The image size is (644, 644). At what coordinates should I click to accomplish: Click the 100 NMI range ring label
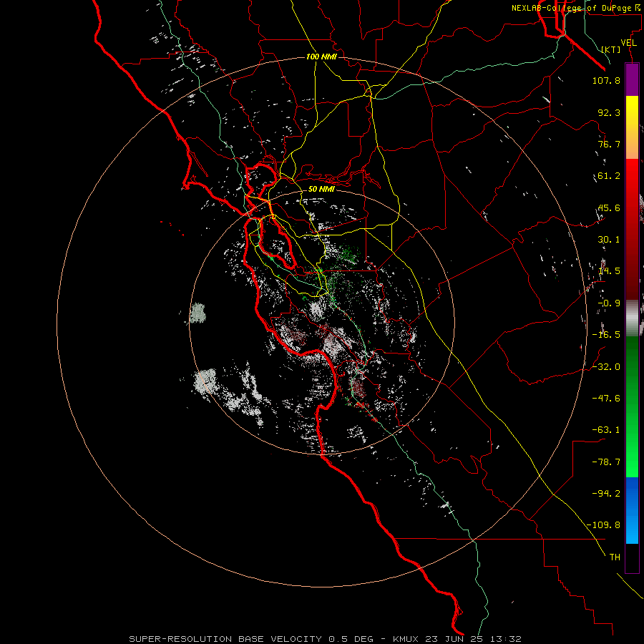point(321,57)
